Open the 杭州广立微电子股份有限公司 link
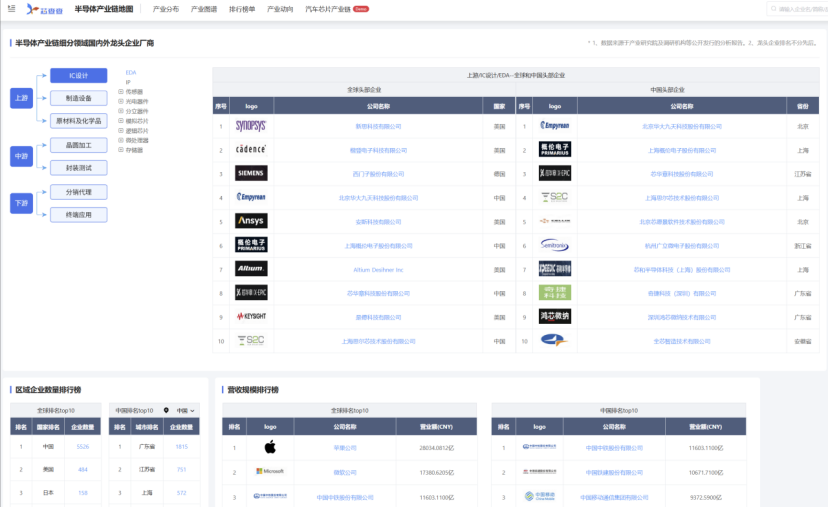This screenshot has height=508, width=829. pos(681,246)
